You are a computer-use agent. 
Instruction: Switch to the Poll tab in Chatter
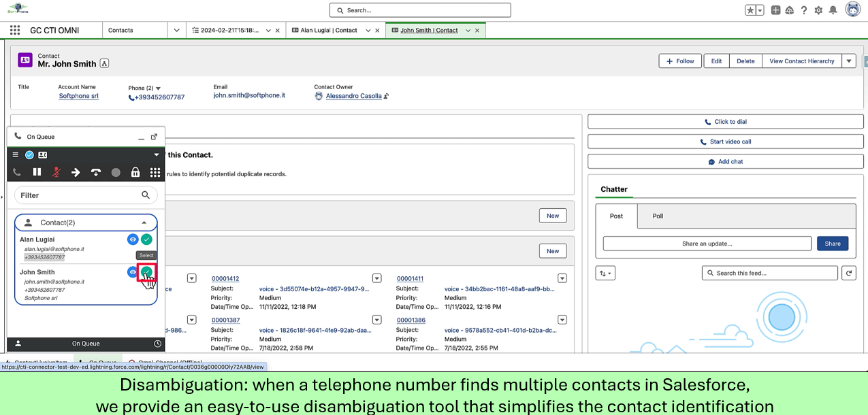tap(658, 216)
